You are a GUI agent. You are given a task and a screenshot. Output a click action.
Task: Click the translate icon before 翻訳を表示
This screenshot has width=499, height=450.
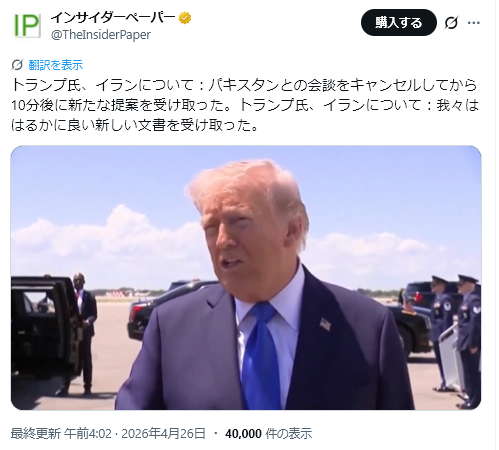[x=17, y=65]
